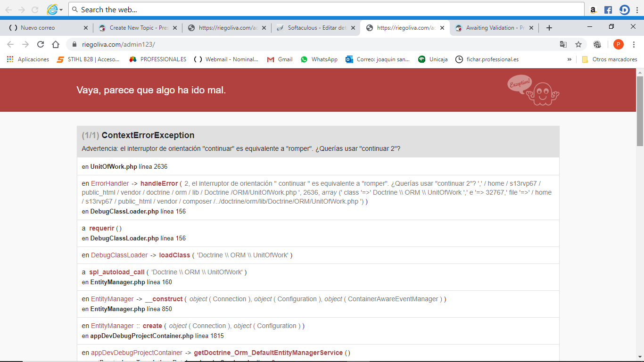Go to the browser home page
This screenshot has width=644, height=362.
[x=56, y=44]
